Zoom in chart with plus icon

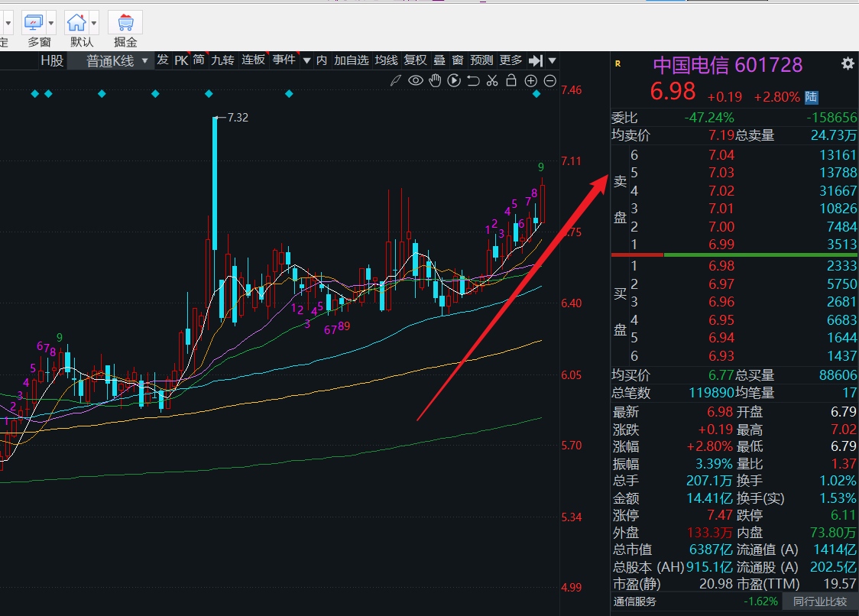click(531, 80)
